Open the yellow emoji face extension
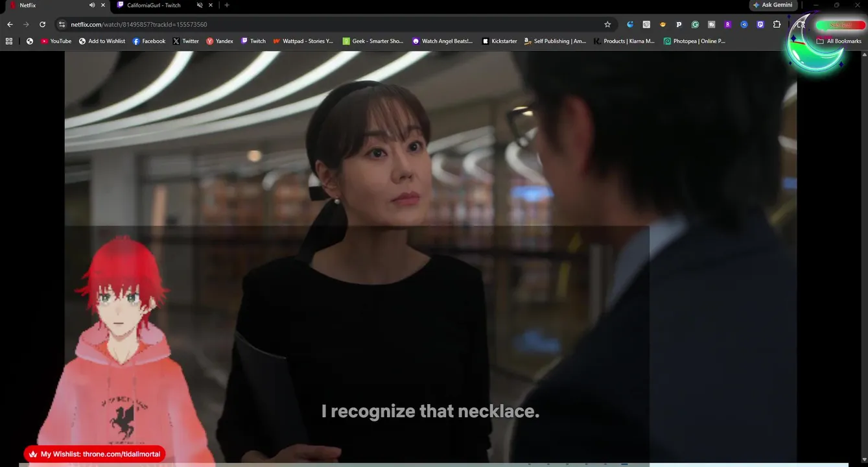 point(663,25)
